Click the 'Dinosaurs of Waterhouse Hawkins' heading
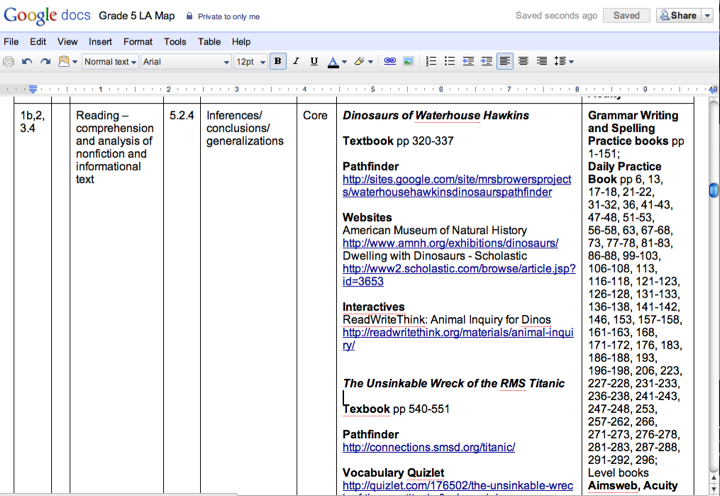Screen dimensions: 720x496 pyautogui.click(x=436, y=115)
